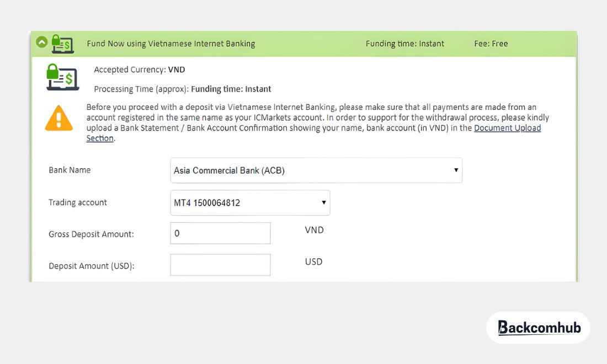The image size is (607, 364).
Task: Click the 'Bank Name' label
Action: pos(70,170)
